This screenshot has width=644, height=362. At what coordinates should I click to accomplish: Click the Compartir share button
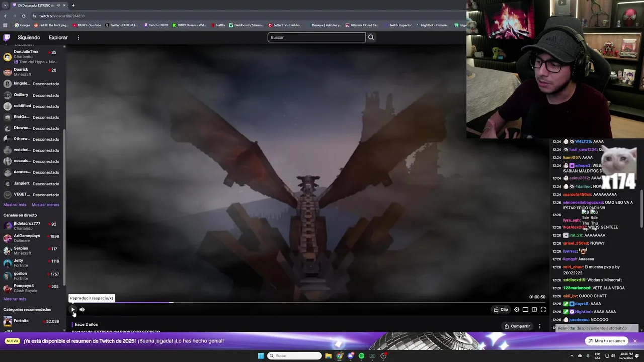click(x=517, y=326)
